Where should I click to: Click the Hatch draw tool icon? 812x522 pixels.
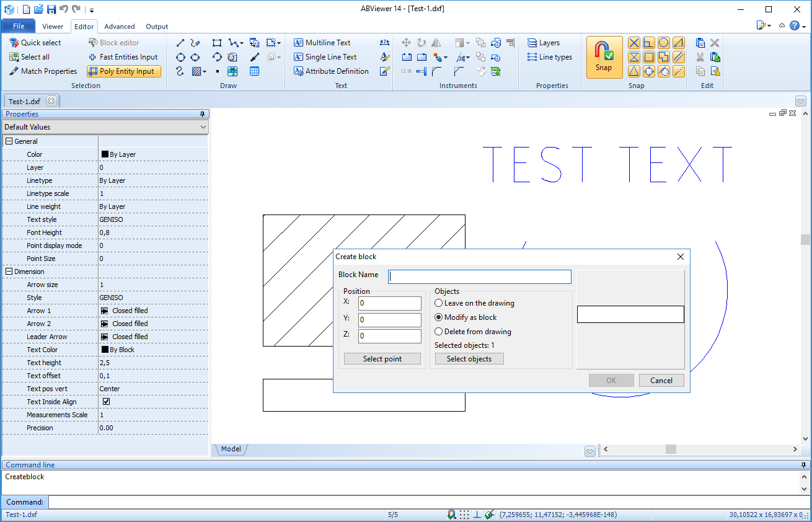[x=197, y=71]
